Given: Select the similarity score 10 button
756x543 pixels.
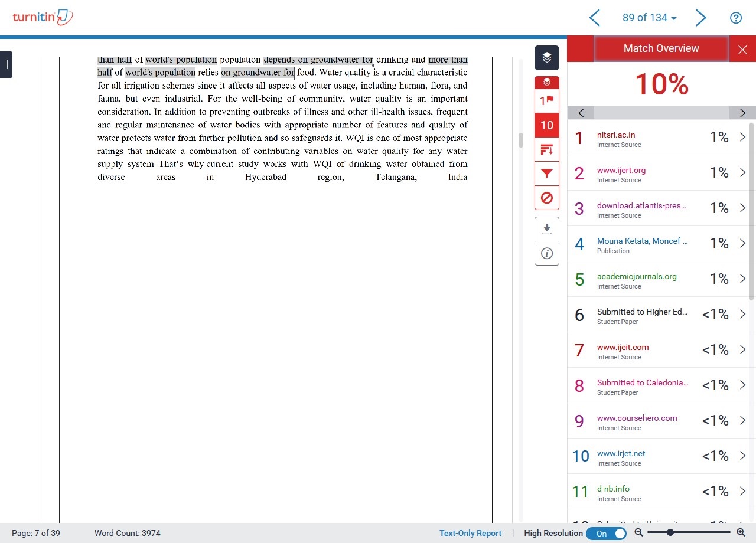Looking at the screenshot, I should click(546, 125).
